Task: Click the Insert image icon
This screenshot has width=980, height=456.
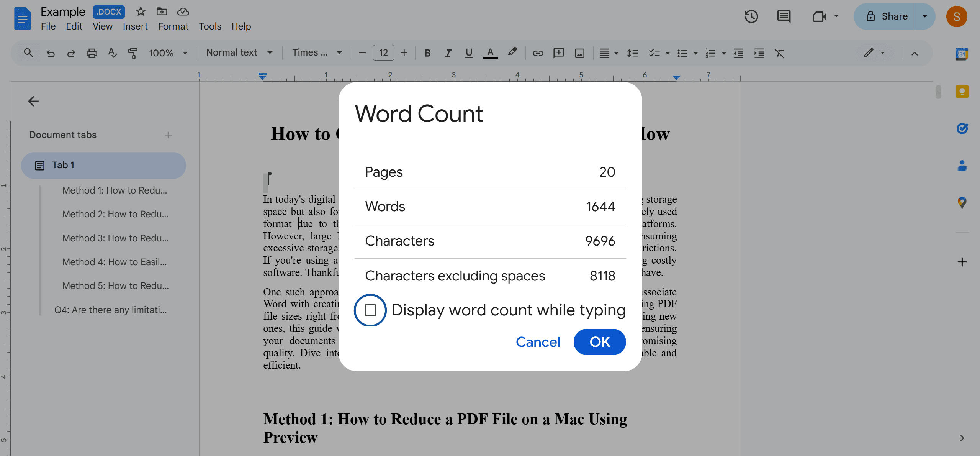Action: coord(579,52)
